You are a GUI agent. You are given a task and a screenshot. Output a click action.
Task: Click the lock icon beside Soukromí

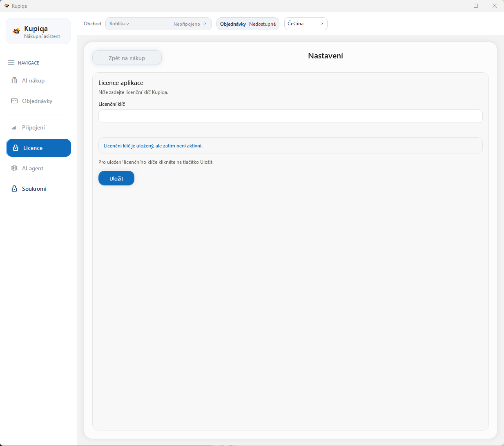[14, 189]
